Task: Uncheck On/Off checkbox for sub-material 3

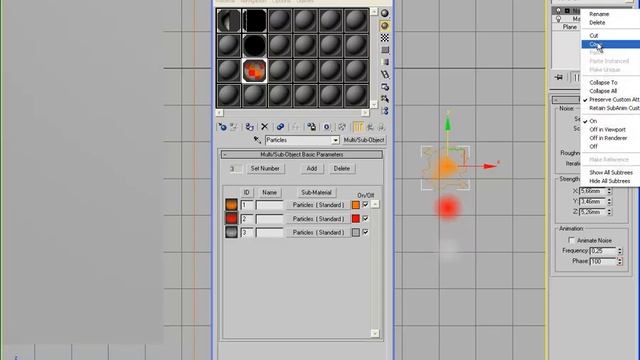Action: pos(365,232)
